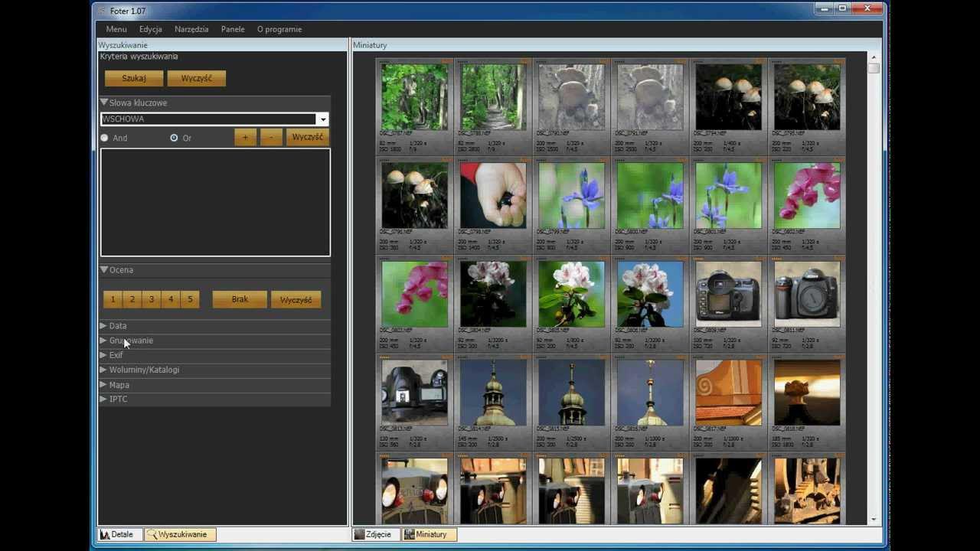Expand the Exif section
The width and height of the screenshot is (980, 551).
click(x=104, y=355)
